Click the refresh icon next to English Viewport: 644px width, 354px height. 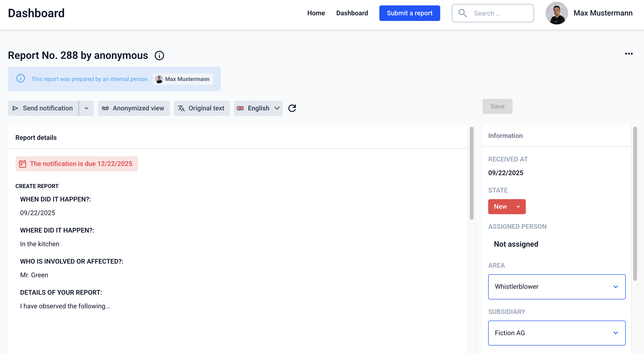pyautogui.click(x=292, y=108)
